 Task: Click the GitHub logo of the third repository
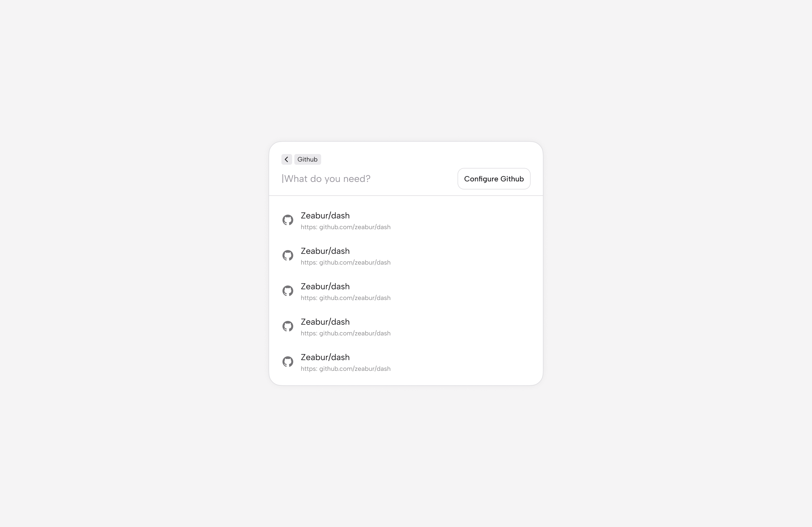point(288,291)
